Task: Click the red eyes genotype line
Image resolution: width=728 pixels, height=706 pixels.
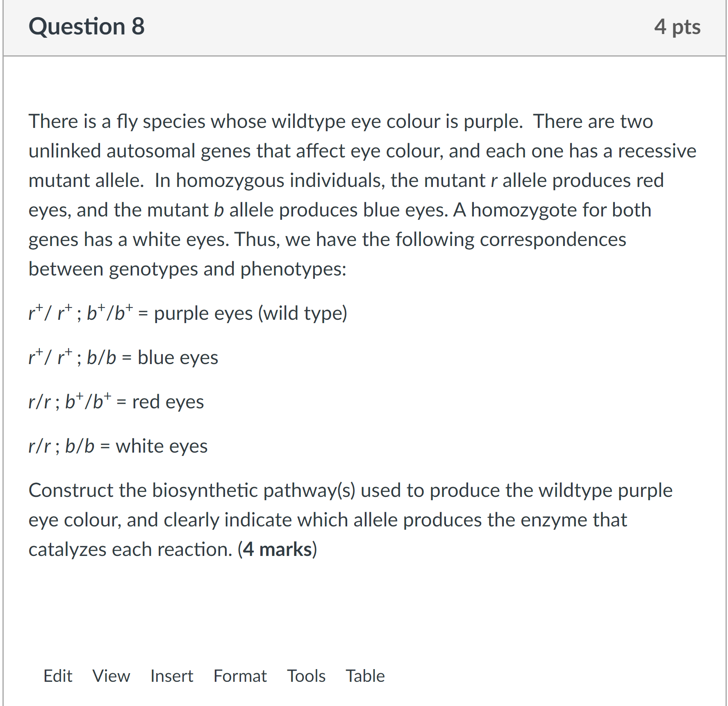Action: pos(116,402)
